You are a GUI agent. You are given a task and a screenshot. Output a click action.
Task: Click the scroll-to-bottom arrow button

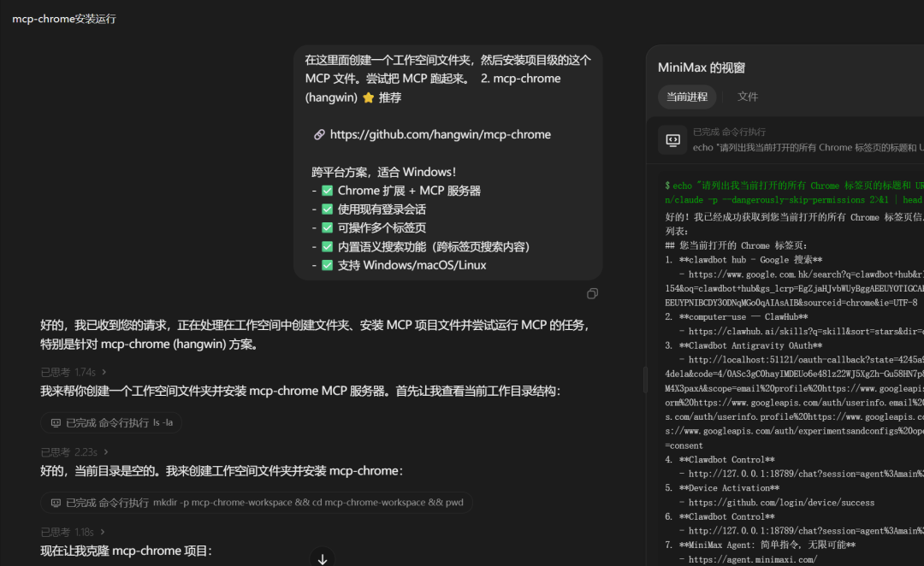pyautogui.click(x=323, y=558)
